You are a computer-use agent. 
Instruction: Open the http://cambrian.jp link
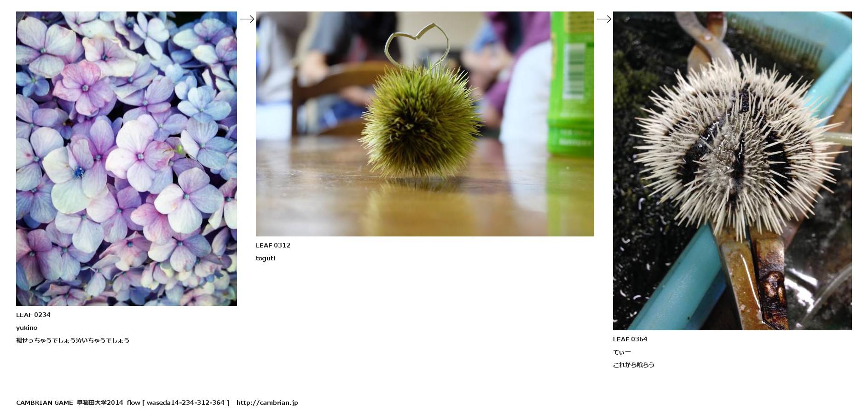[x=267, y=402]
